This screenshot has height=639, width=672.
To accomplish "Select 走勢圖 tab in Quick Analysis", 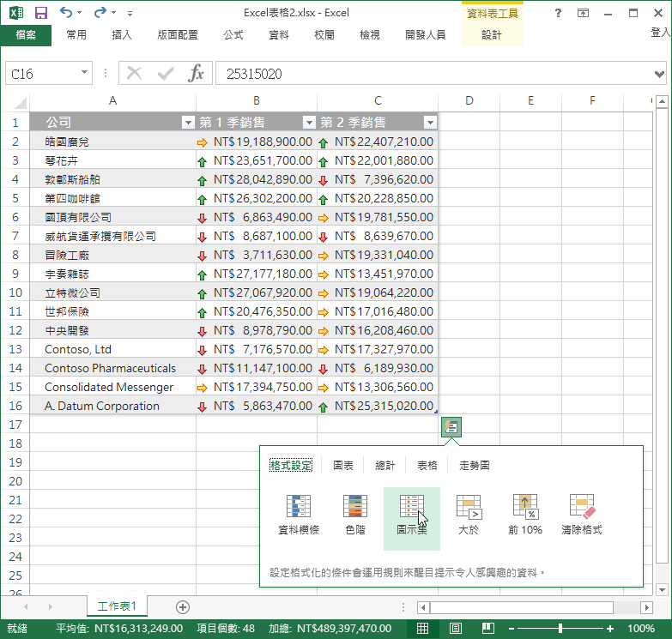I will tap(475, 466).
